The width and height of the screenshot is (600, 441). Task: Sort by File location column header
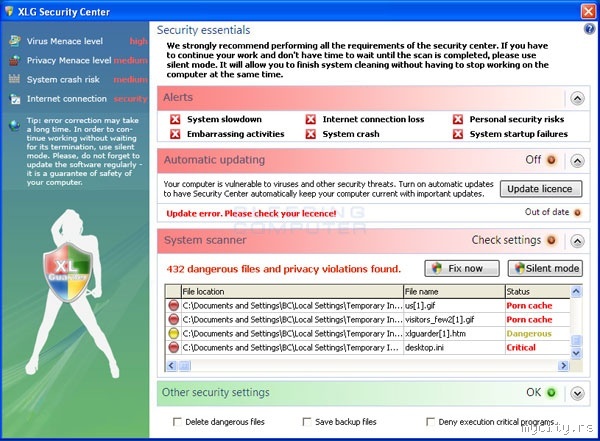[292, 292]
